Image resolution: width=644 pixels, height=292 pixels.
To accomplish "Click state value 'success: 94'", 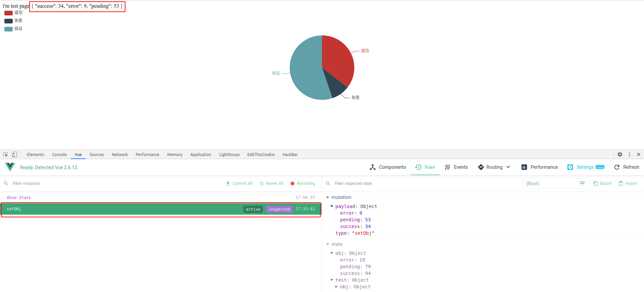I will [355, 273].
